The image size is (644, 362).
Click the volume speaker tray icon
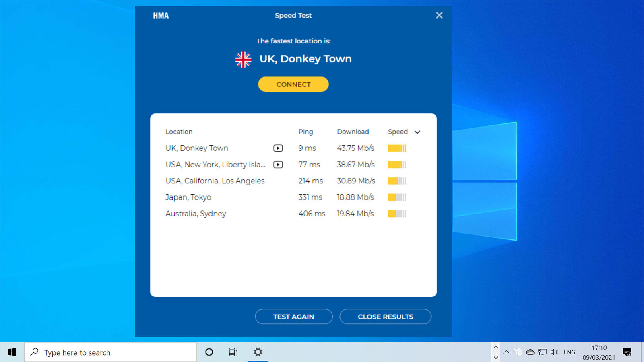point(554,352)
